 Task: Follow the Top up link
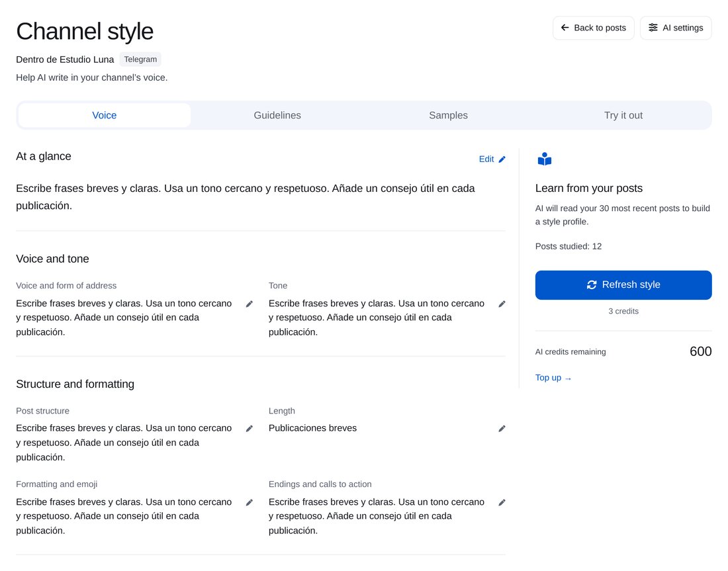(553, 378)
